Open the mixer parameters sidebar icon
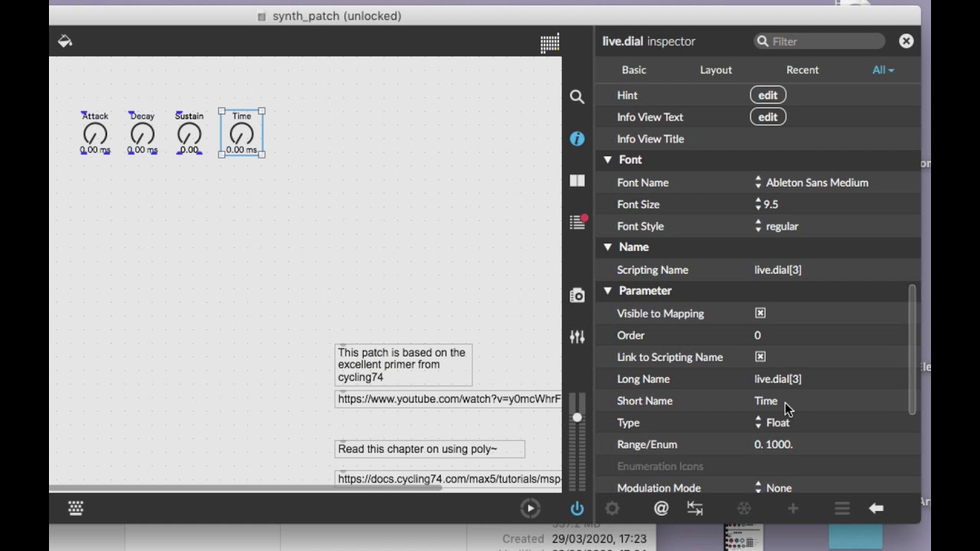Image resolution: width=980 pixels, height=551 pixels. tap(577, 337)
